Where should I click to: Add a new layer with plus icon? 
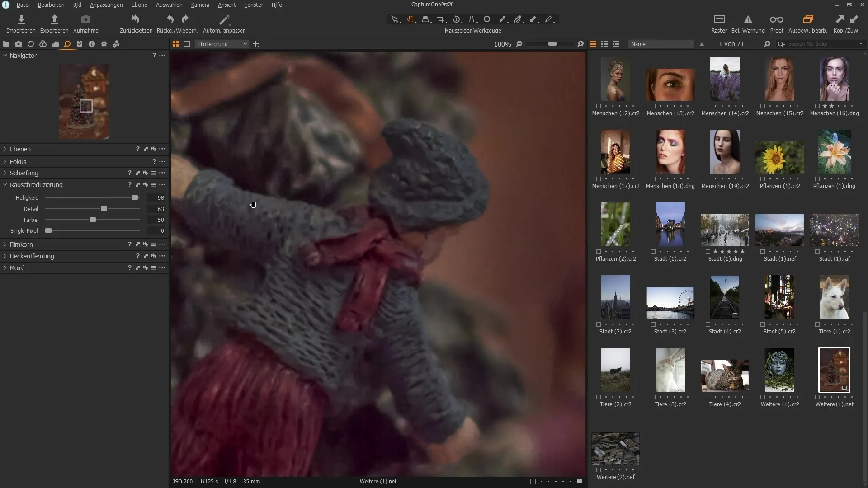pyautogui.click(x=256, y=44)
